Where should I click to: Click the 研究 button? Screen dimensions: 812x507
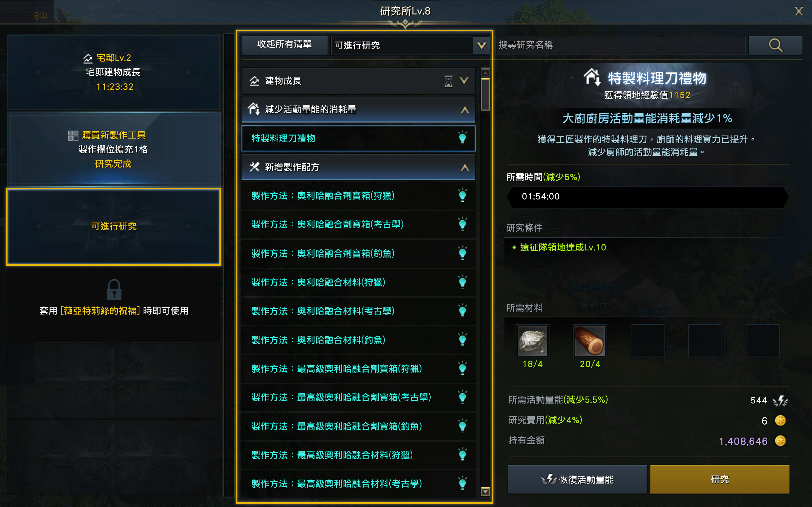coord(720,480)
